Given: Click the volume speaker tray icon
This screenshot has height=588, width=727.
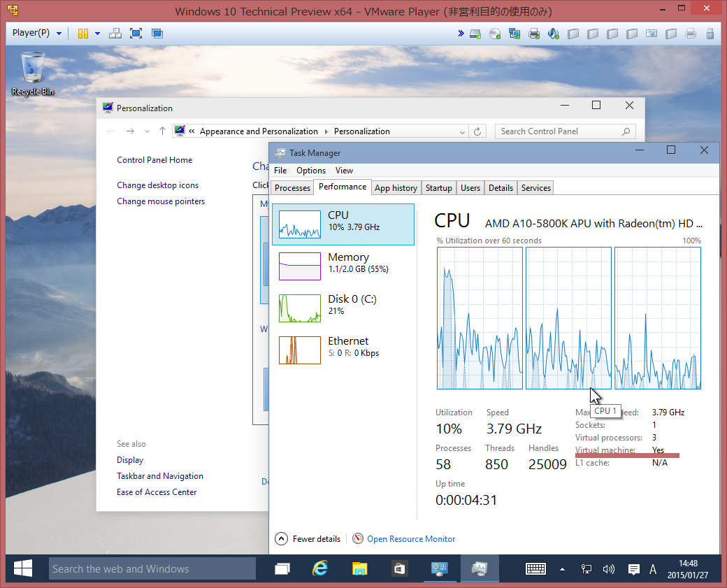Looking at the screenshot, I should [608, 569].
